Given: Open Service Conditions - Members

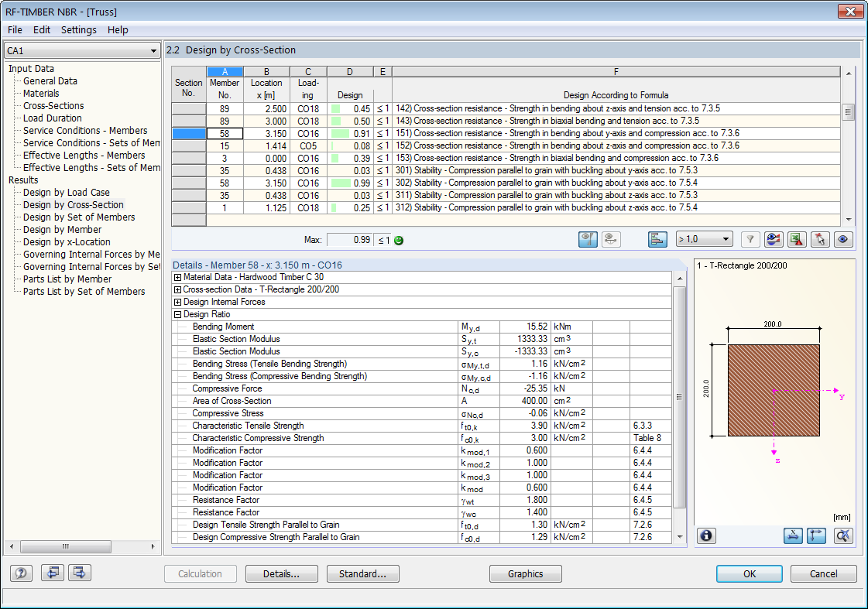Looking at the screenshot, I should tap(85, 131).
